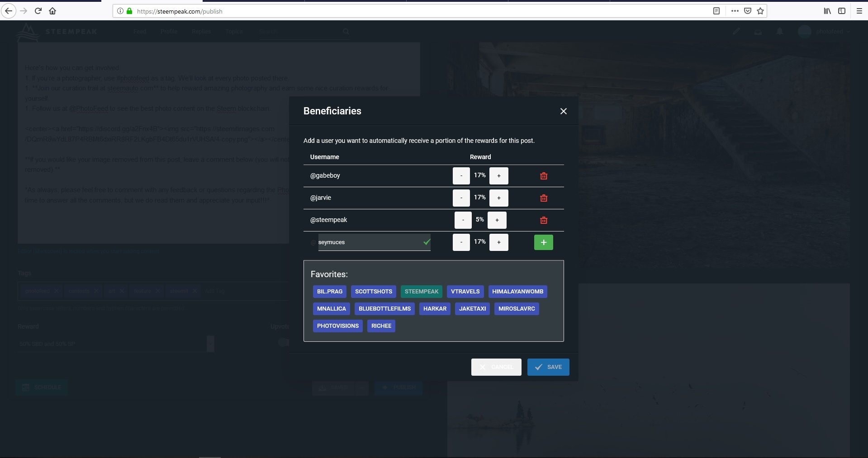
Task: Go to the browser home page
Action: point(52,11)
